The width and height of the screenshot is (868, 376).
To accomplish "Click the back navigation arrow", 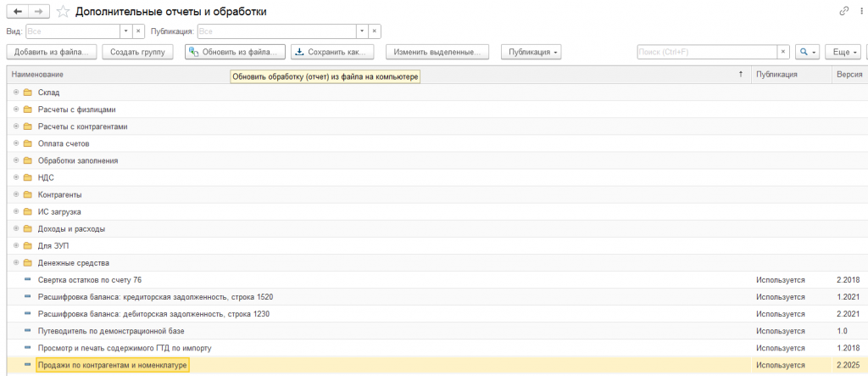I will [x=17, y=12].
